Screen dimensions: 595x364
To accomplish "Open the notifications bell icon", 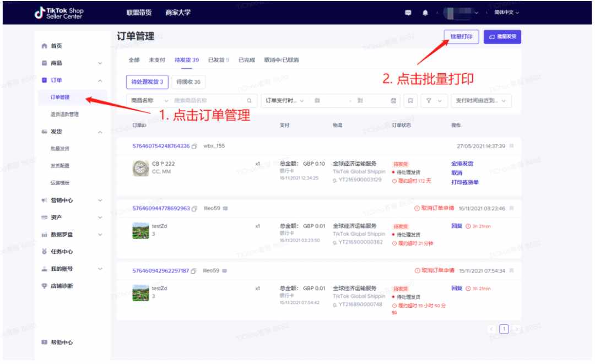I will [x=425, y=13].
